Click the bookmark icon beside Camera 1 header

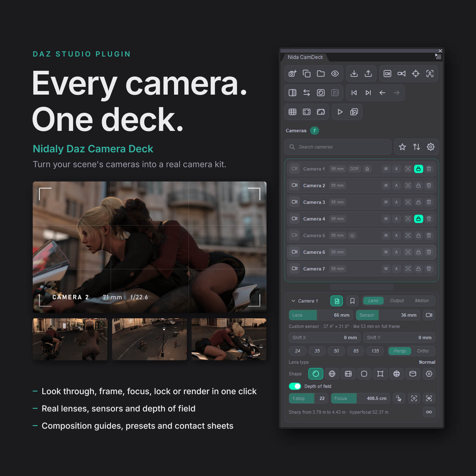[352, 301]
